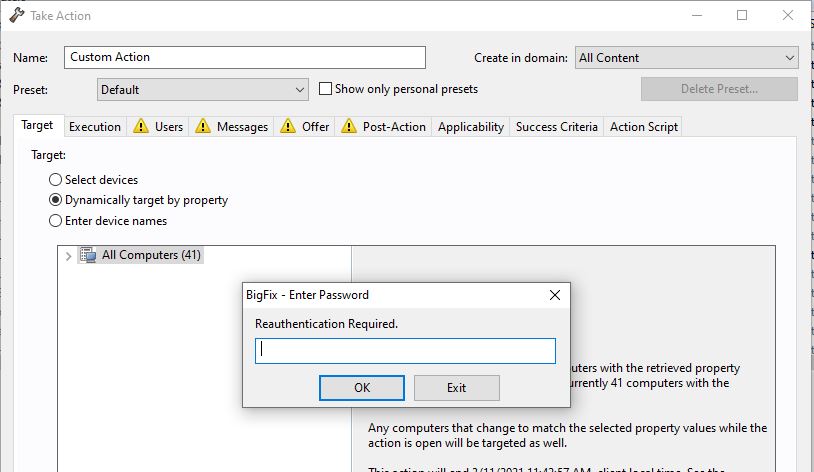Switch to the Target tab
This screenshot has height=472, width=814.
pos(37,125)
